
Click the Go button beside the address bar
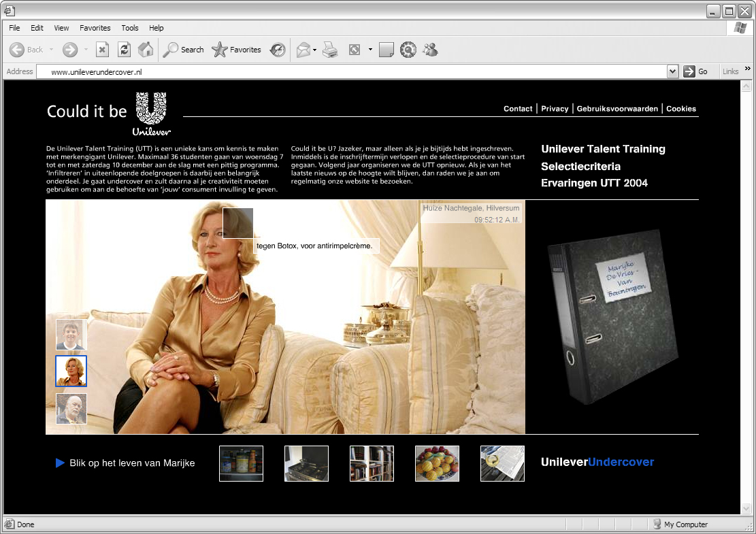coord(695,71)
